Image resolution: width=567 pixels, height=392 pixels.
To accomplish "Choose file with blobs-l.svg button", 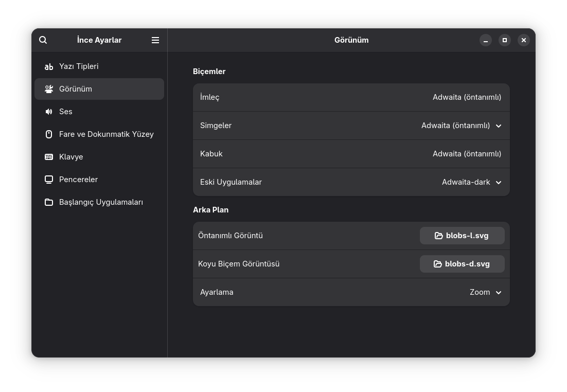I will [x=462, y=236].
